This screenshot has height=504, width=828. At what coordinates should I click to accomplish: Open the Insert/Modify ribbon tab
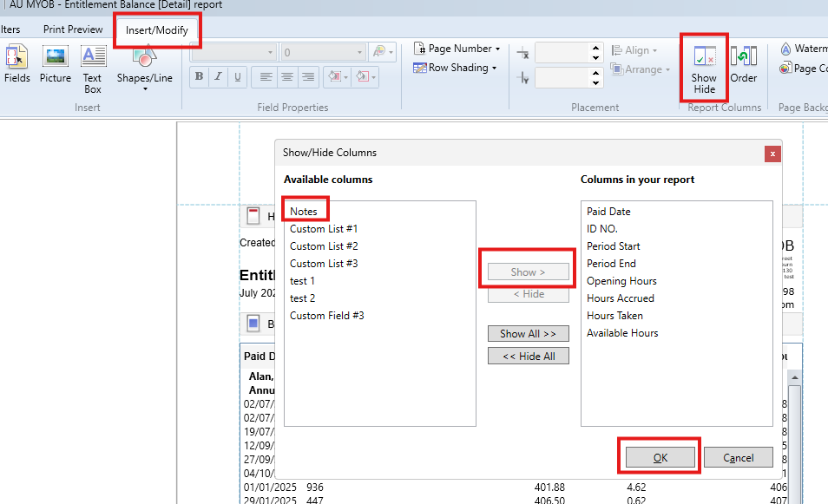[157, 30]
